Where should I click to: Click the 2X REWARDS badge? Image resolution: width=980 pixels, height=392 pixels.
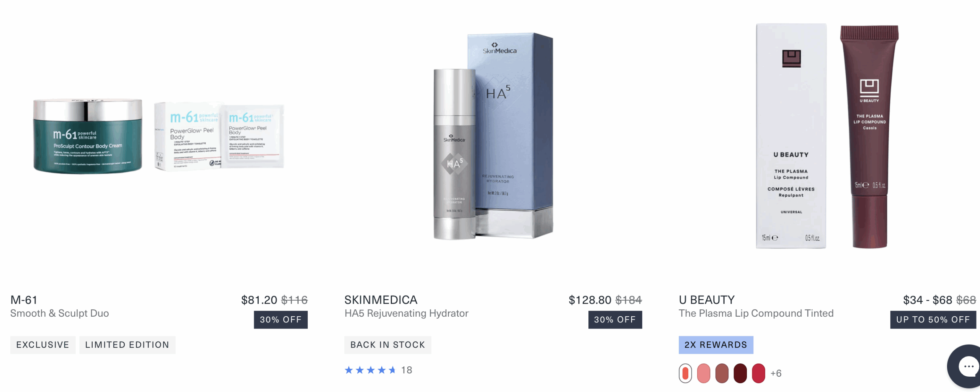tap(716, 345)
